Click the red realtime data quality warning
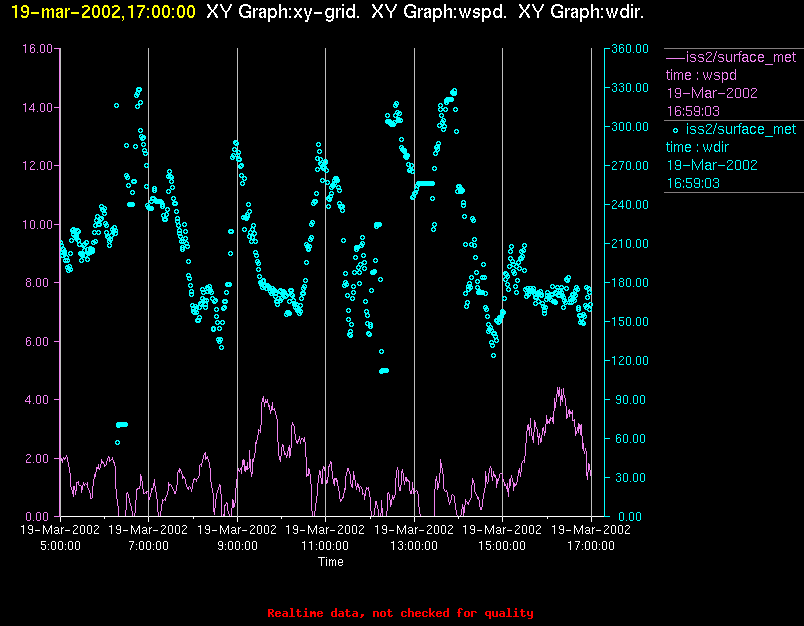Image resolution: width=804 pixels, height=626 pixels. click(x=400, y=613)
